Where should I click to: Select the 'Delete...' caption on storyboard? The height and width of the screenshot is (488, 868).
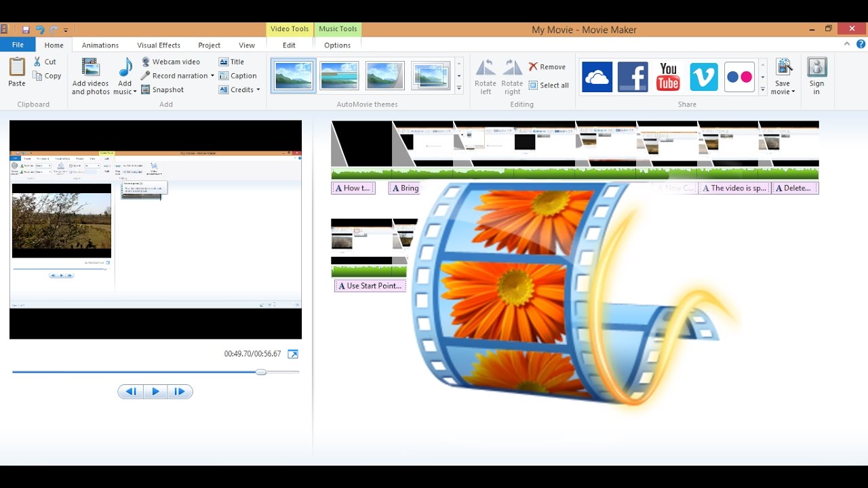click(x=795, y=188)
